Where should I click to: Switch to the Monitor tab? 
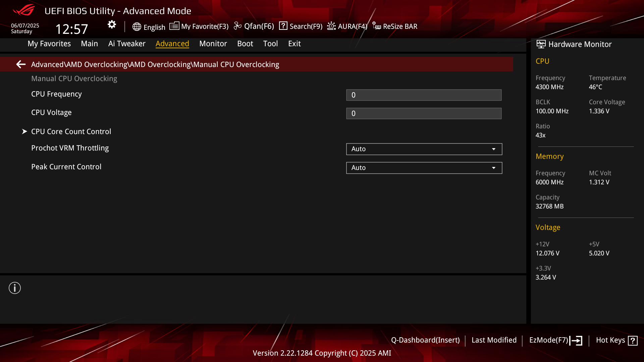(213, 44)
